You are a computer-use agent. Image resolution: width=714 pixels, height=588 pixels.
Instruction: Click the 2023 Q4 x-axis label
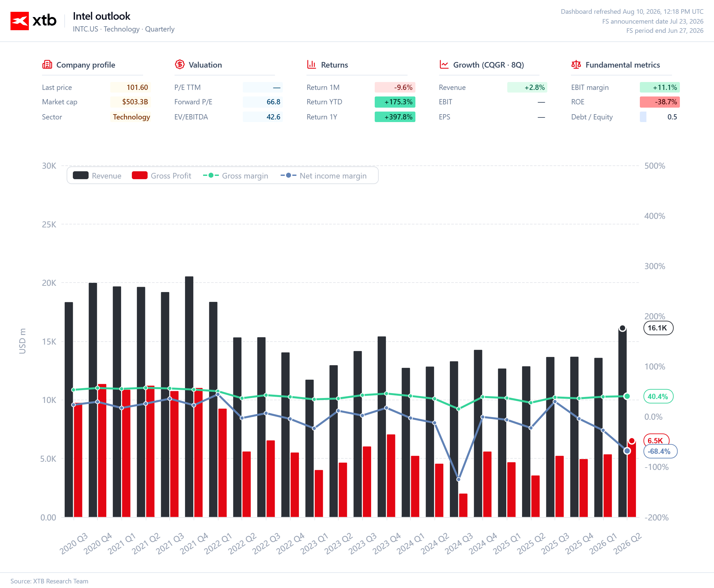(387, 544)
